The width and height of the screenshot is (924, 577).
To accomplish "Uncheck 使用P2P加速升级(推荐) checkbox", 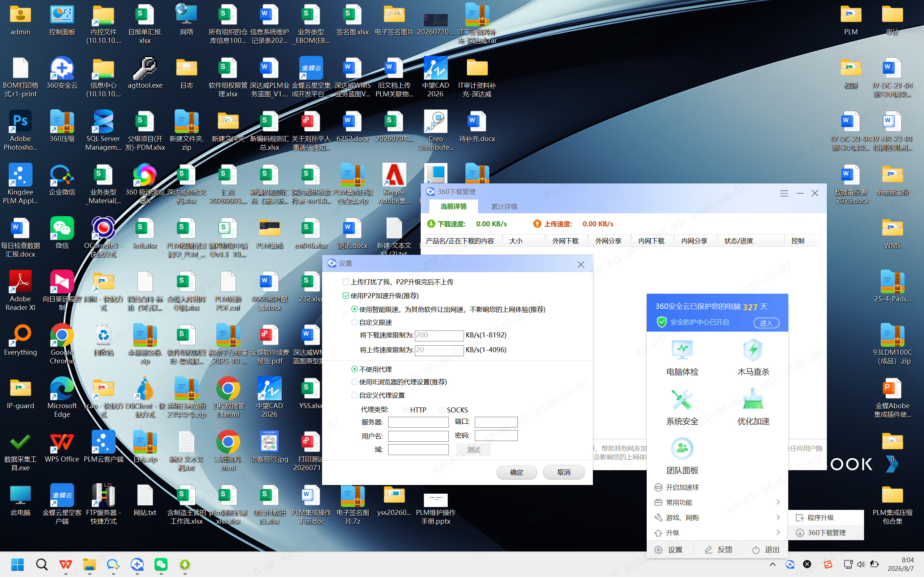I will tap(346, 296).
